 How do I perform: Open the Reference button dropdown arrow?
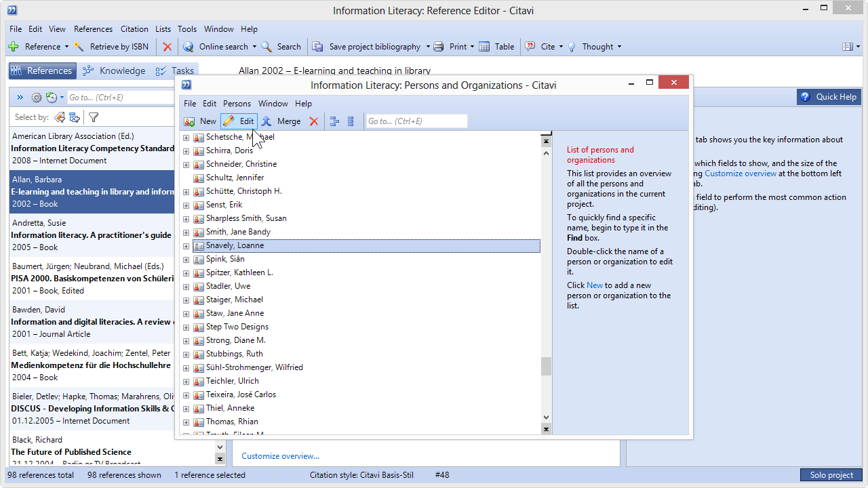pos(66,47)
